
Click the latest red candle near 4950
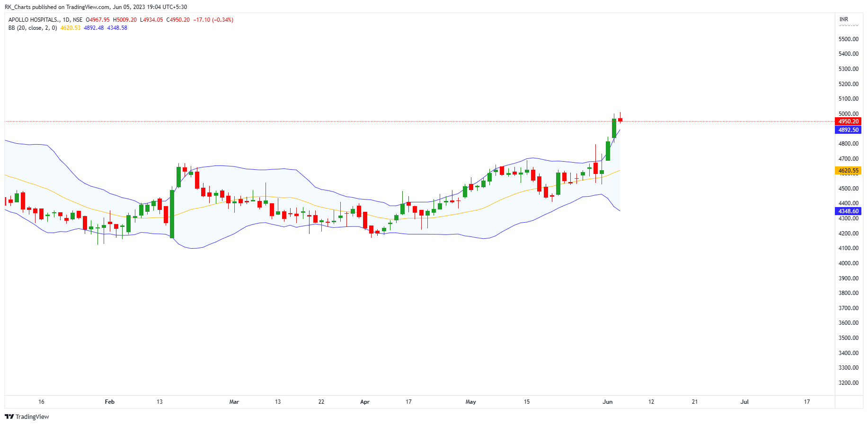(620, 120)
